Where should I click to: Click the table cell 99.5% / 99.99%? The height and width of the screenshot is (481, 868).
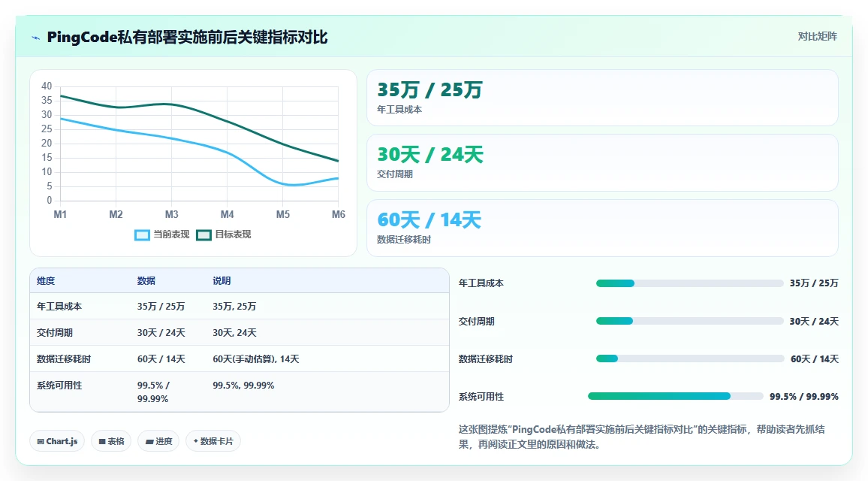click(153, 392)
